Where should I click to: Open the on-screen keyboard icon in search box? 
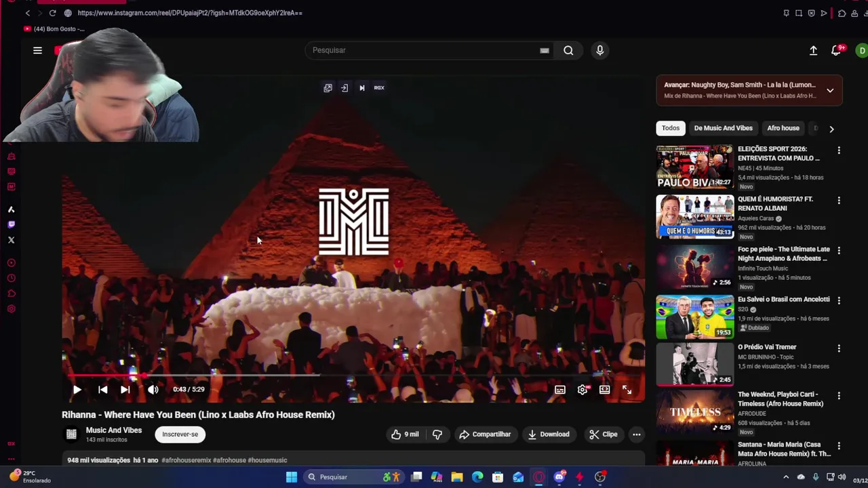click(x=544, y=50)
